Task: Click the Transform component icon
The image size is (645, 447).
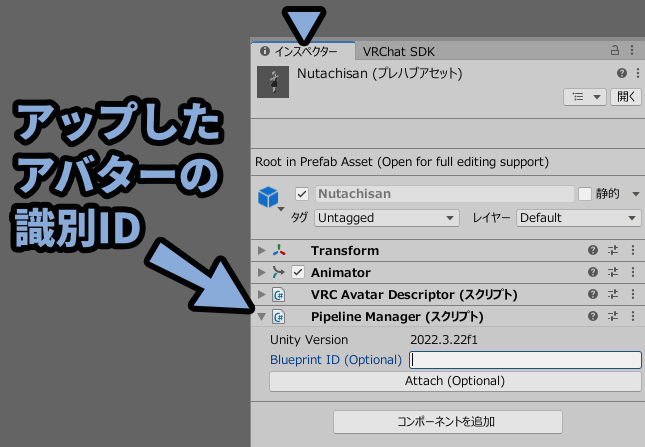Action: pyautogui.click(x=279, y=250)
